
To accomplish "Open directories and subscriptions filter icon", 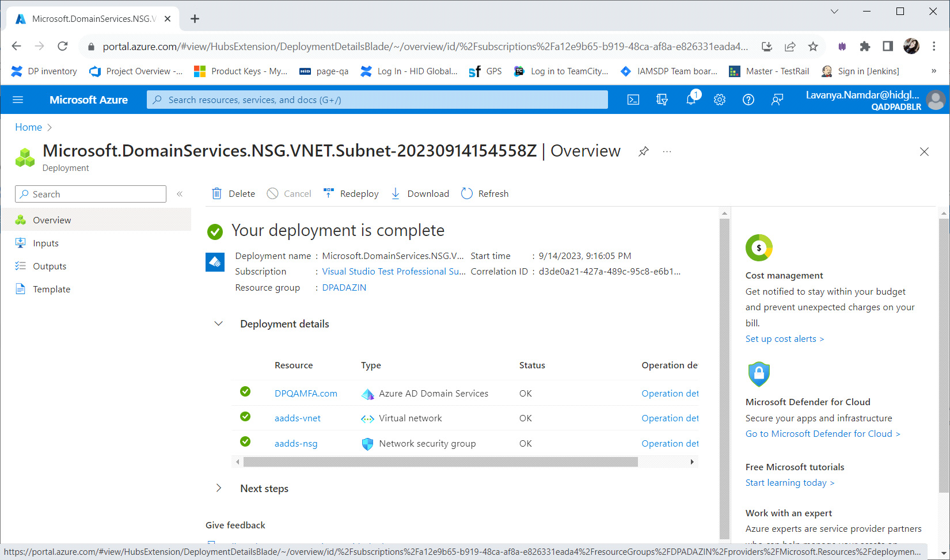I will tap(662, 100).
